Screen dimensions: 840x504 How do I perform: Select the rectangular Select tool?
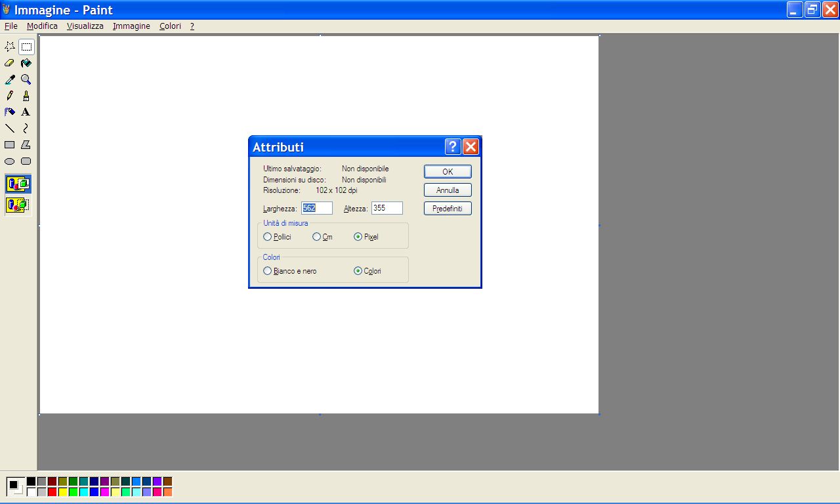pos(26,47)
